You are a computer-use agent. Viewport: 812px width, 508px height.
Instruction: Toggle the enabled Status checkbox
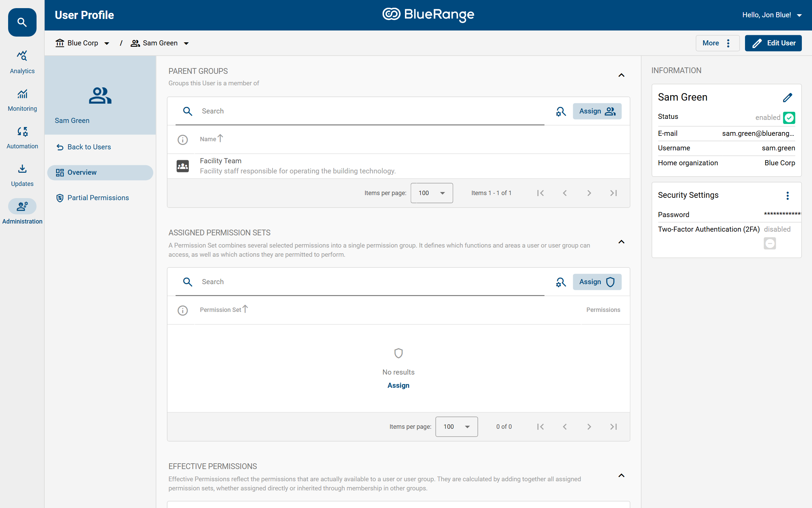coord(789,118)
